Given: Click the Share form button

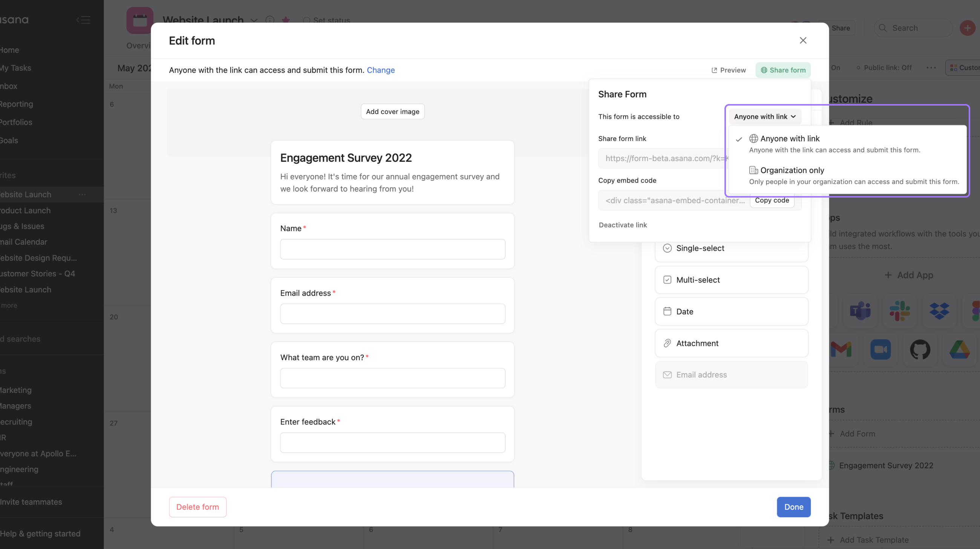Looking at the screenshot, I should click(x=783, y=70).
